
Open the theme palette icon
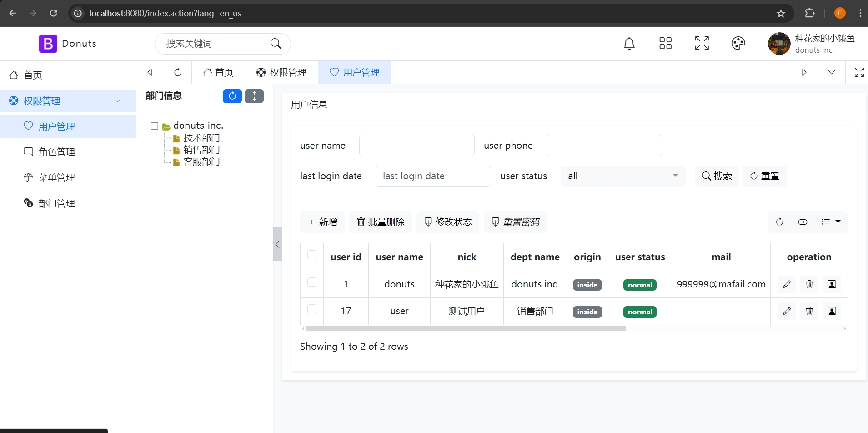coord(738,44)
